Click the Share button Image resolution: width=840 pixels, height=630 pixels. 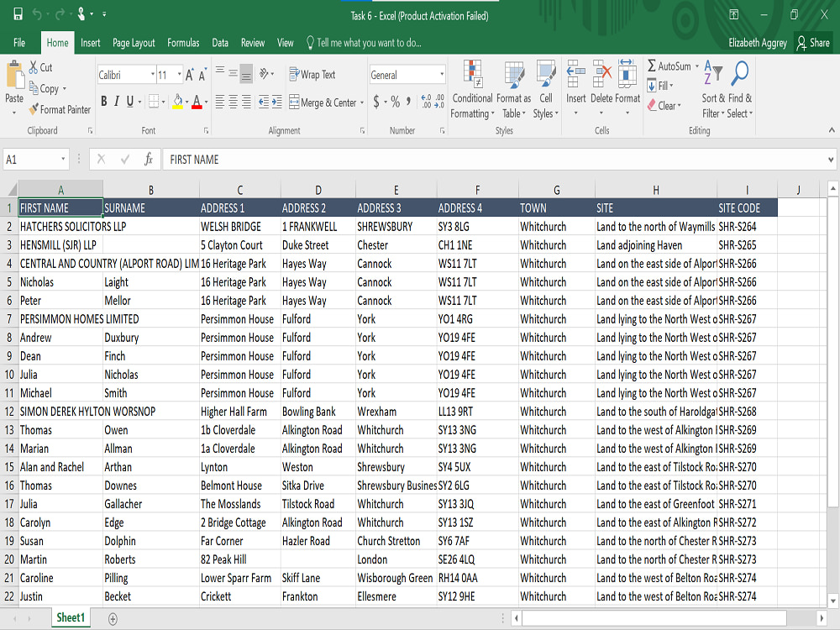812,43
